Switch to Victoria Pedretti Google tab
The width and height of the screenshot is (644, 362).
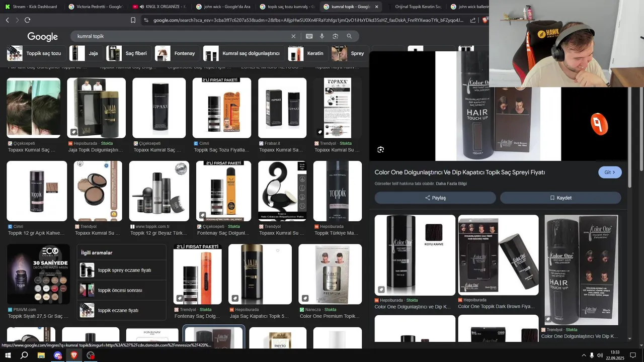click(95, 7)
